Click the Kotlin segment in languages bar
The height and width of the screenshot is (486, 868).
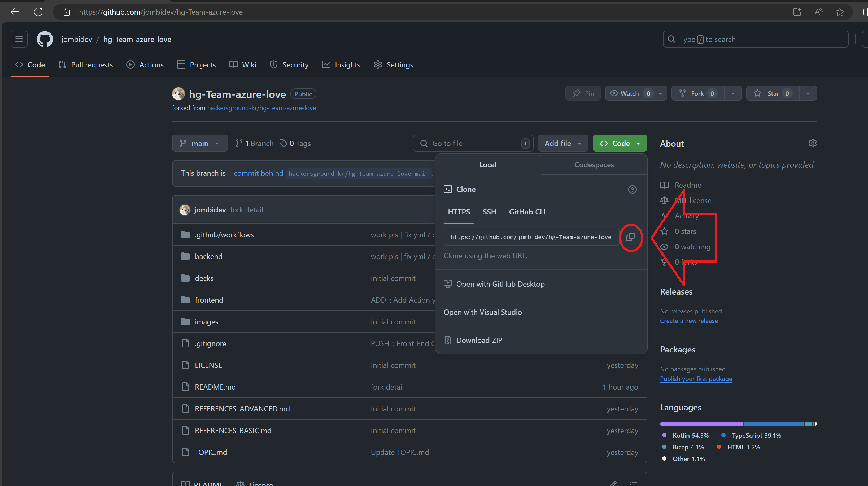click(x=701, y=424)
